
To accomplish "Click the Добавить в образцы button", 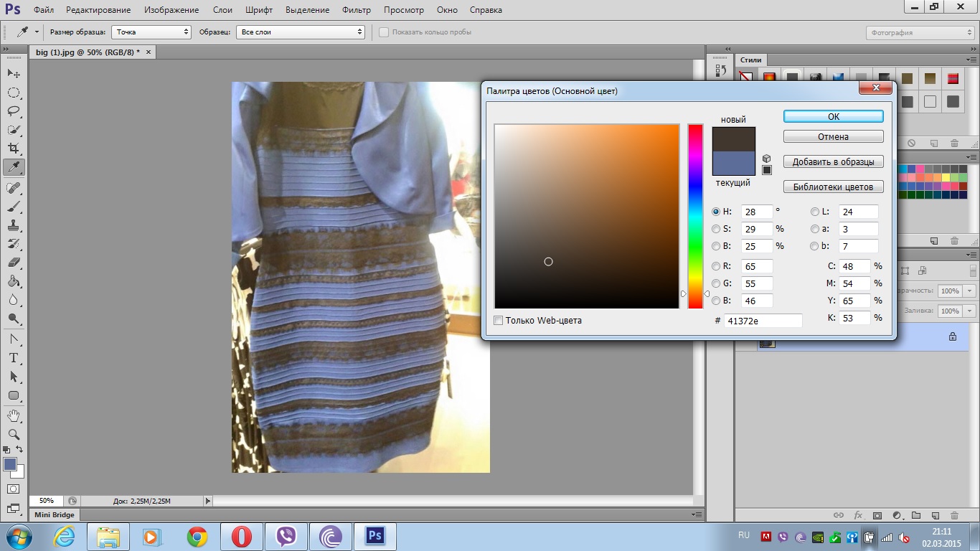I will tap(833, 162).
